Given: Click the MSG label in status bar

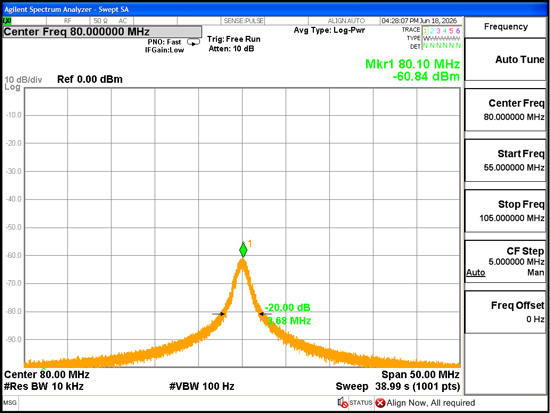Looking at the screenshot, I should coord(10,402).
